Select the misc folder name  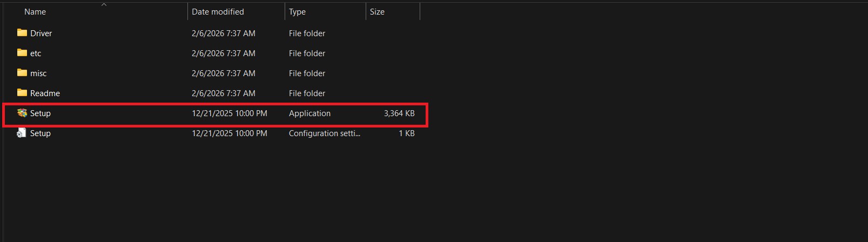38,73
